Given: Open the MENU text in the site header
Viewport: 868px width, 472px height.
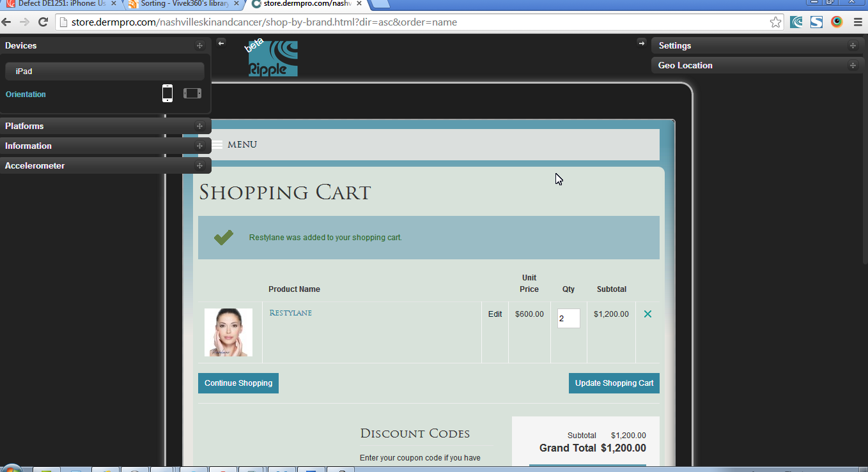Looking at the screenshot, I should click(x=242, y=145).
